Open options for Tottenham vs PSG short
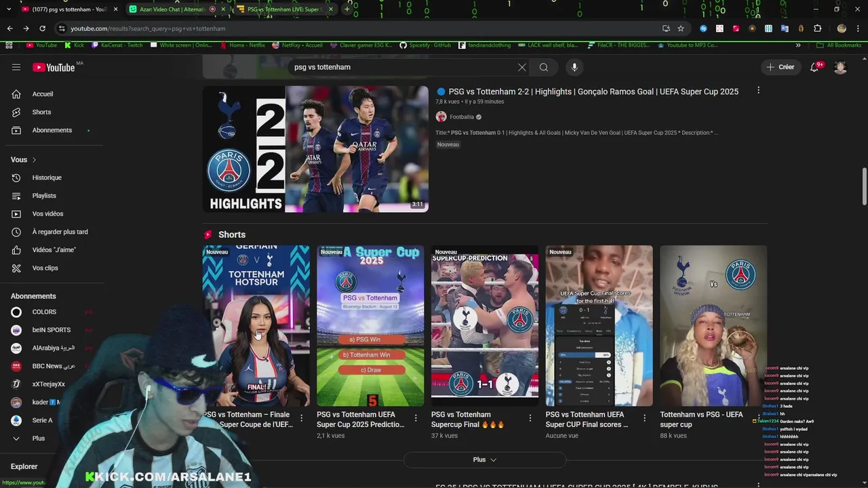The width and height of the screenshot is (868, 488). tap(759, 418)
